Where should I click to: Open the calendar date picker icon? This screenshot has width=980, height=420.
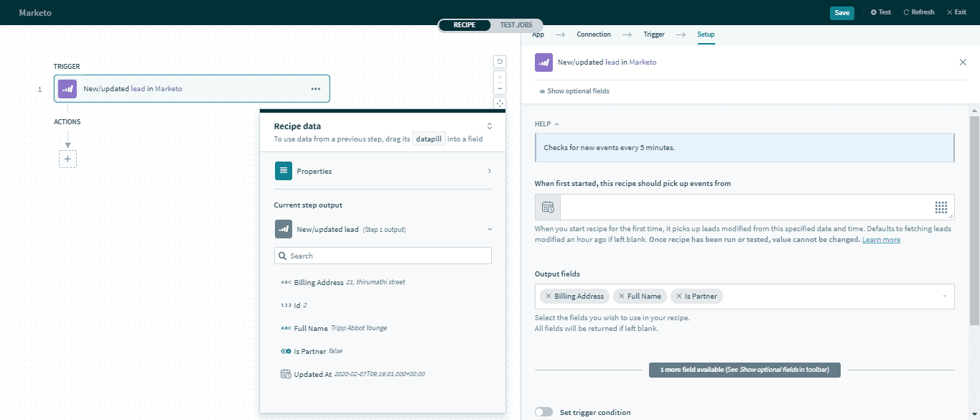point(548,207)
